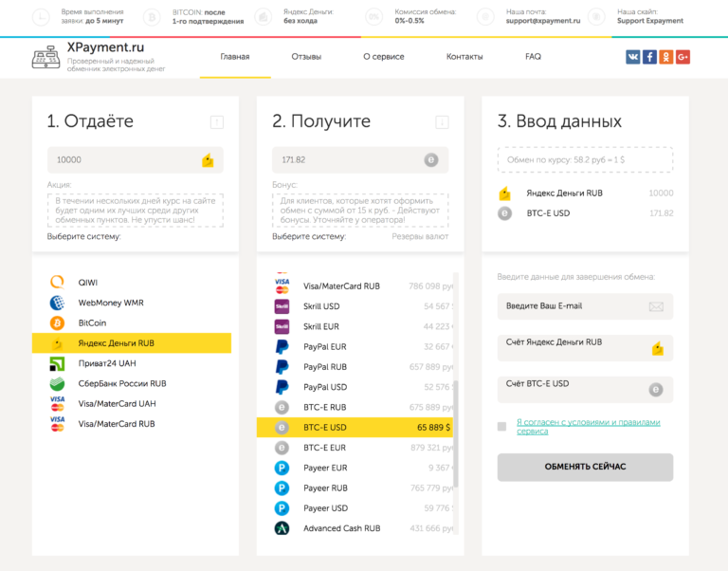Click the QIWI logo icon
This screenshot has height=571, width=728.
pyautogui.click(x=57, y=282)
